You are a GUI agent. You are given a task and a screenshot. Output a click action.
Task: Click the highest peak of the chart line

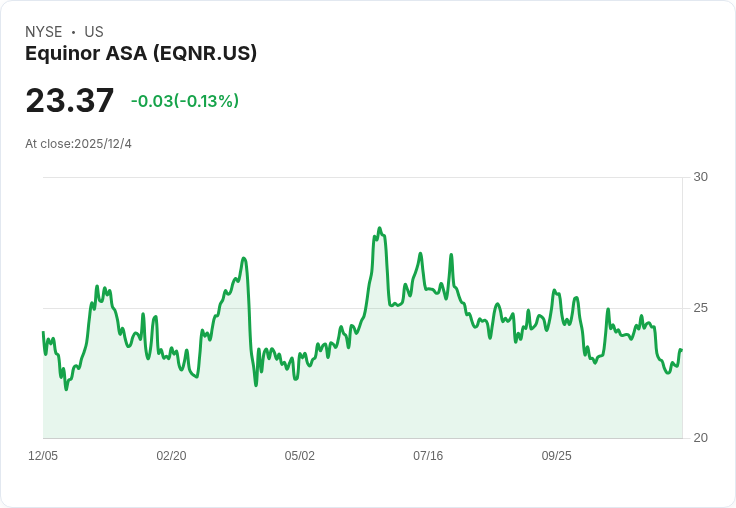[x=380, y=228]
